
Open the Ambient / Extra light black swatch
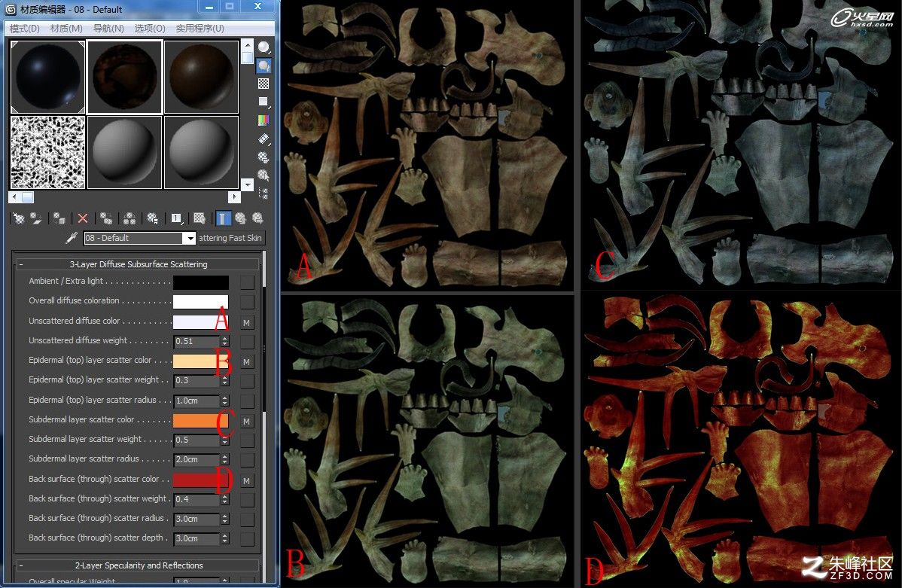[201, 282]
